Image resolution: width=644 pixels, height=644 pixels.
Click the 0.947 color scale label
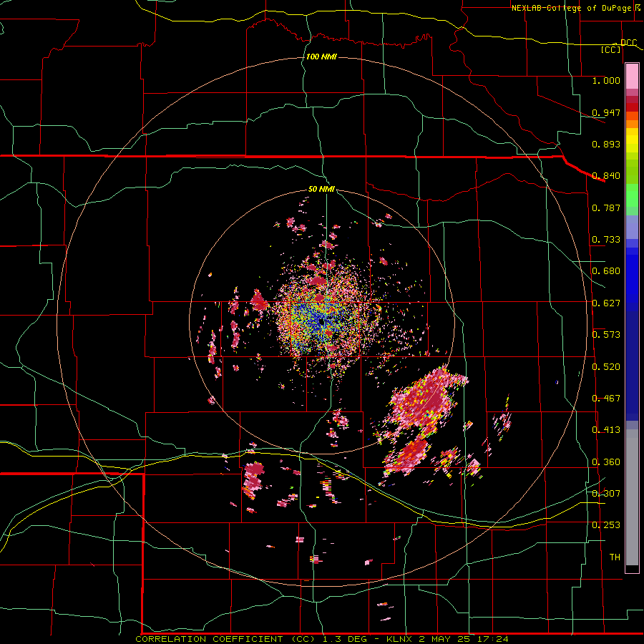pyautogui.click(x=606, y=112)
